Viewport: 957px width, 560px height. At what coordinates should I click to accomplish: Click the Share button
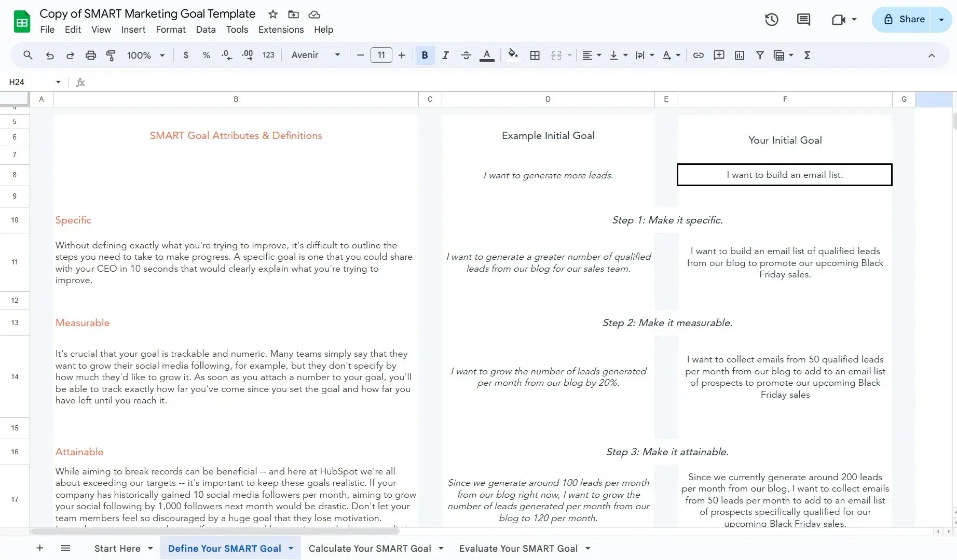(904, 20)
